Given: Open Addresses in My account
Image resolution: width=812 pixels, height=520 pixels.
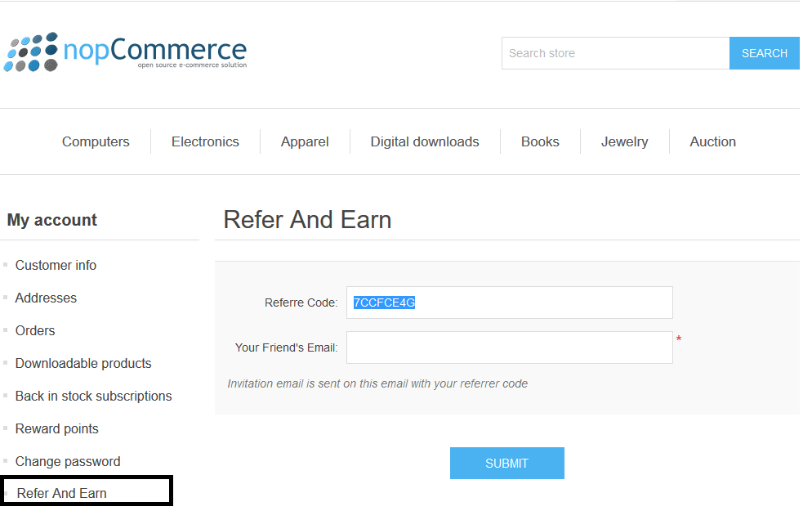Looking at the screenshot, I should [46, 298].
